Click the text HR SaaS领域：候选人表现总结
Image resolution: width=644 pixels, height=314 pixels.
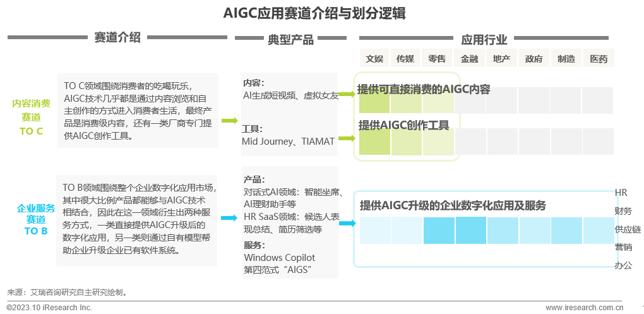coord(292,223)
